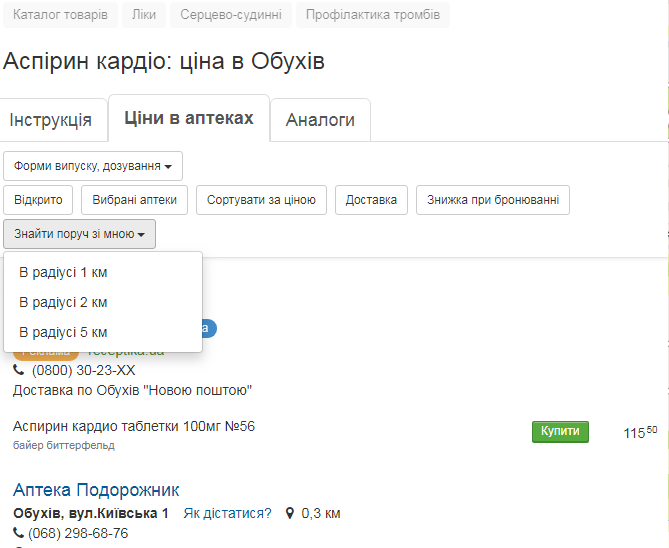Click Доставка по Обухів "Новою поштою" text
Viewport: 669px width, 548px height.
132,391
